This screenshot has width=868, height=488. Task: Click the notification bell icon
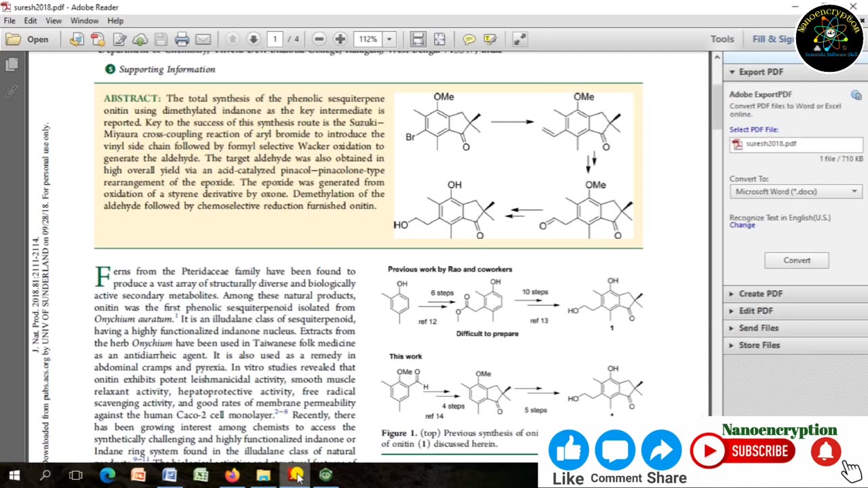826,451
